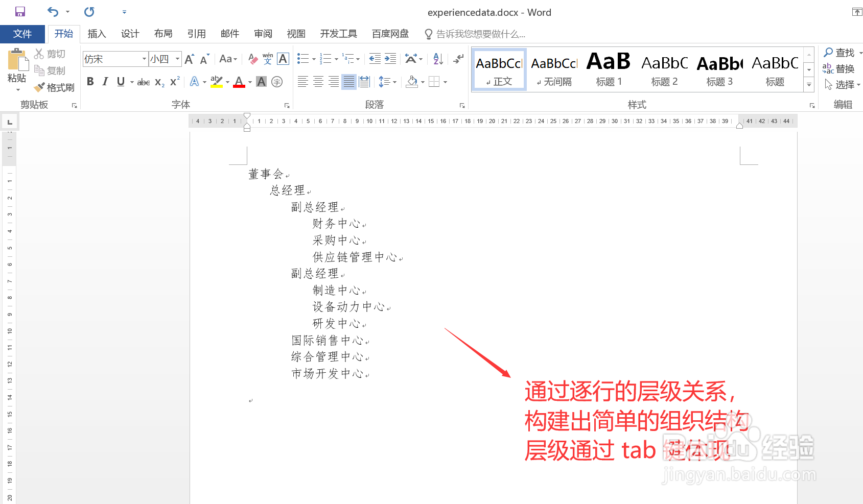Switch to 布局 Layout tab
This screenshot has height=504, width=863.
pos(163,34)
